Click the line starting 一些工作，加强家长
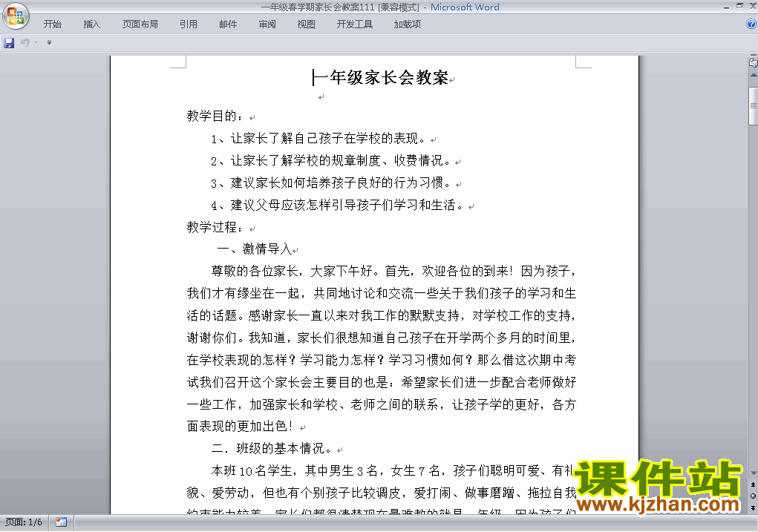Image resolution: width=758 pixels, height=532 pixels. pyautogui.click(x=382, y=405)
